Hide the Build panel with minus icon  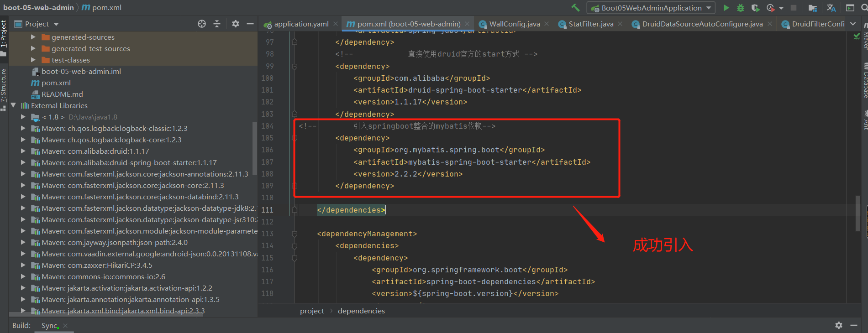tap(854, 325)
